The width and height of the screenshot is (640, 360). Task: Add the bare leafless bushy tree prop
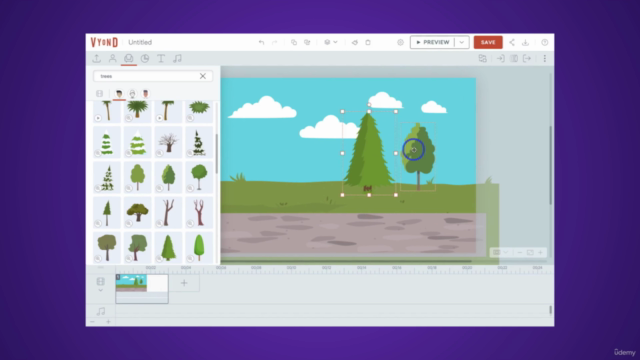pos(168,142)
